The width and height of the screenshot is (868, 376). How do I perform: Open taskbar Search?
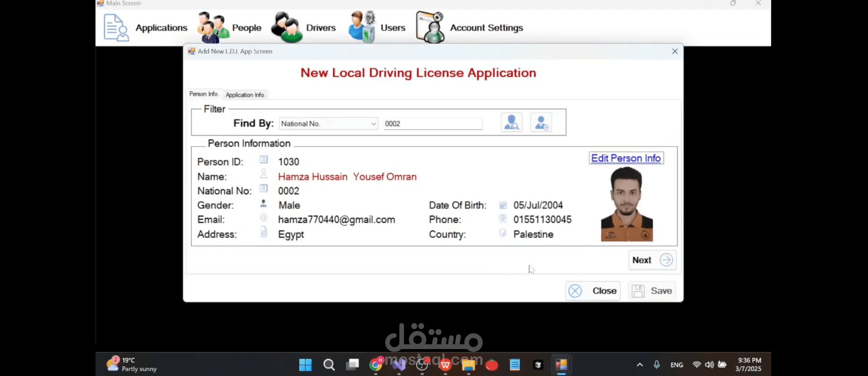pos(329,365)
